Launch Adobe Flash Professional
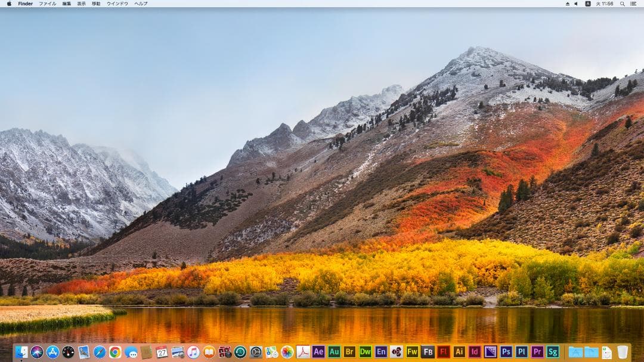644x362 pixels. coord(442,352)
